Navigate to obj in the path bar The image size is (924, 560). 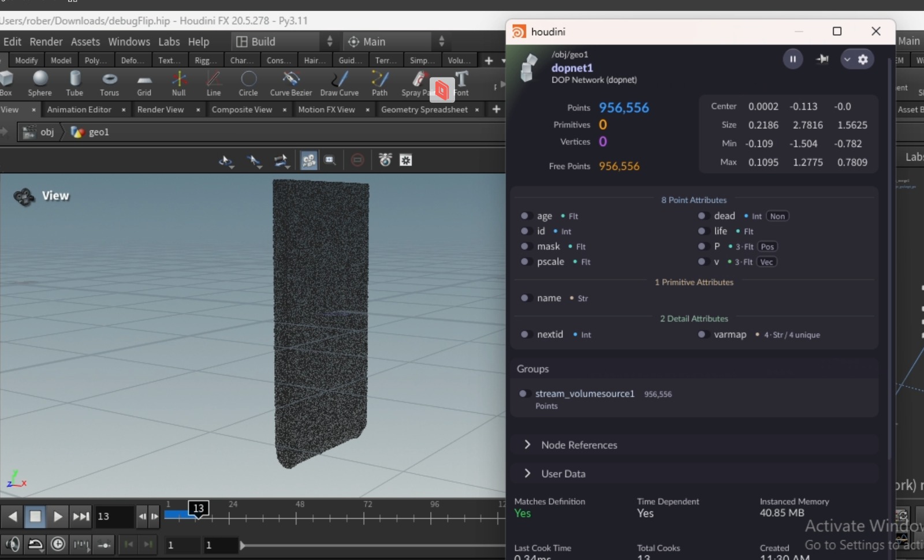(x=47, y=132)
